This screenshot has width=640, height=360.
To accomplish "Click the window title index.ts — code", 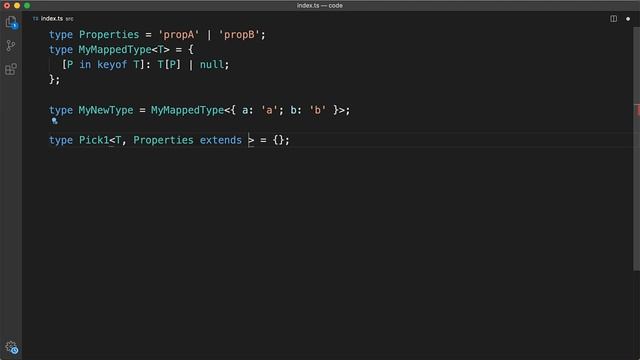I will coord(320,6).
